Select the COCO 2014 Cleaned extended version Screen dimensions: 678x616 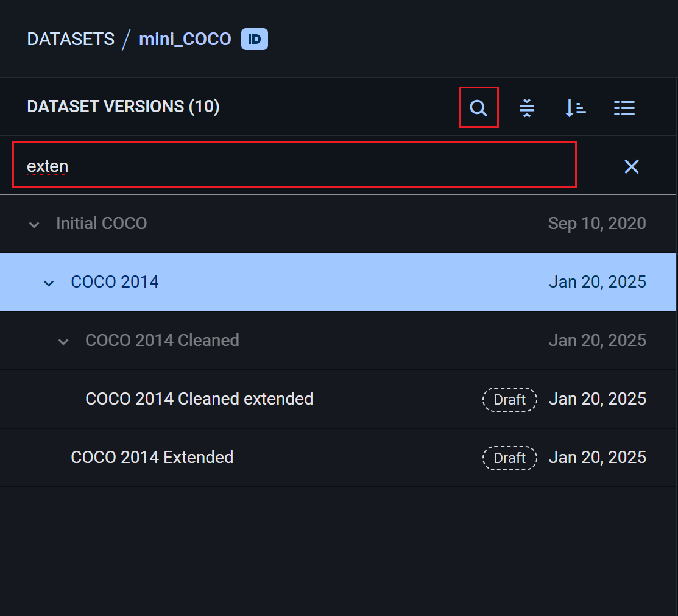(199, 398)
